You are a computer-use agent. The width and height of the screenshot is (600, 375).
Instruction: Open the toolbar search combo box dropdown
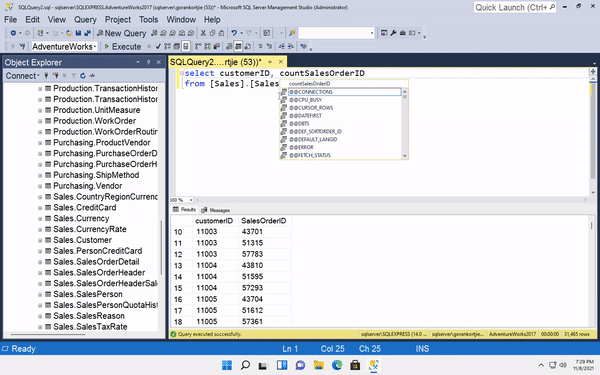[x=372, y=33]
